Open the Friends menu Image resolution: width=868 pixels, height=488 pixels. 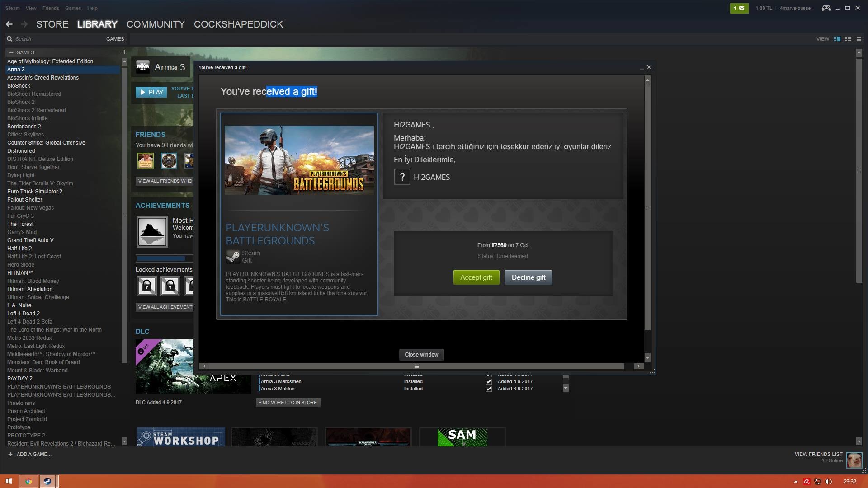(x=51, y=8)
